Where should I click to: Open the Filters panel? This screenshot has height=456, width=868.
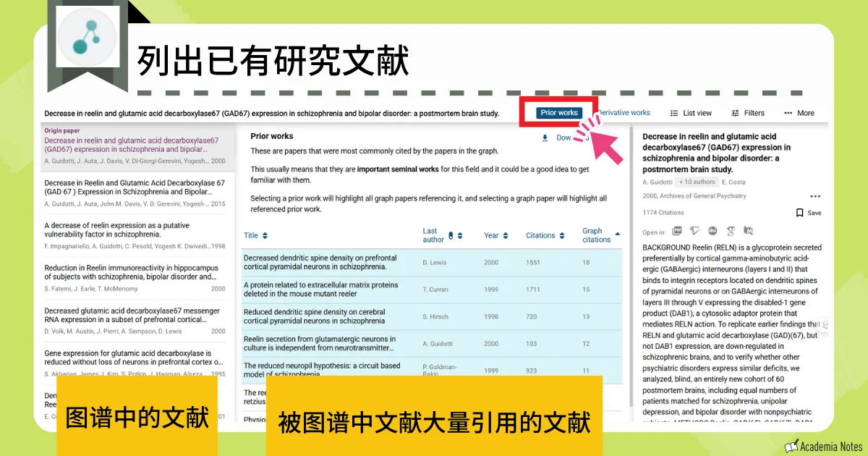(x=747, y=113)
